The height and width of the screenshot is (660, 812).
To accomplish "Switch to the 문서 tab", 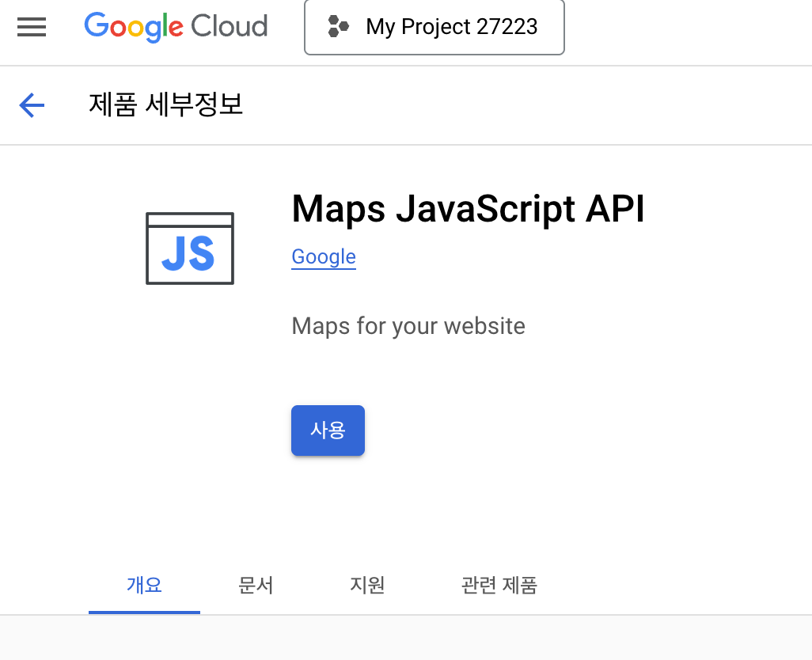I will [256, 586].
